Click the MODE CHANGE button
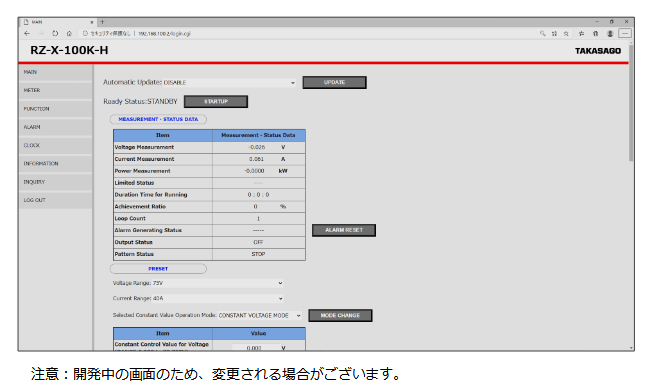Image resolution: width=653 pixels, height=389 pixels. click(x=340, y=316)
